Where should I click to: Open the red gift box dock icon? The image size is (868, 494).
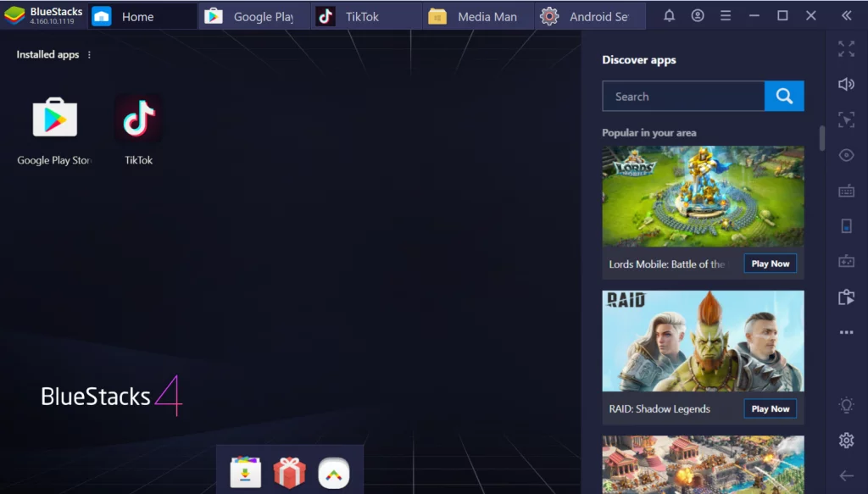click(x=290, y=473)
